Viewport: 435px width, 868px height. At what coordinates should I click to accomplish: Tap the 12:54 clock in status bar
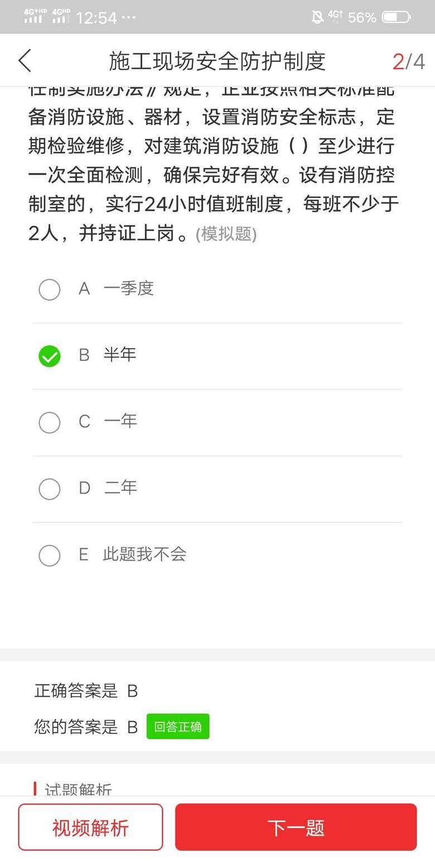[96, 18]
